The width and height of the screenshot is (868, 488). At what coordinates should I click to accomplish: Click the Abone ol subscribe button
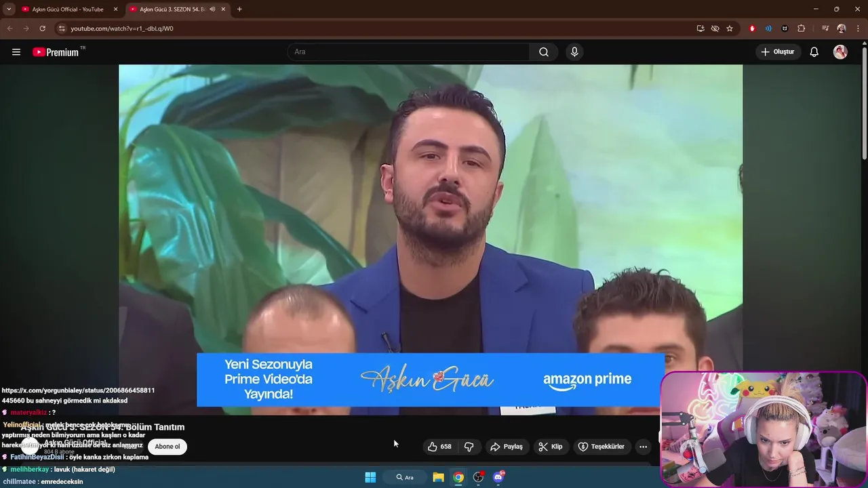[x=167, y=447]
